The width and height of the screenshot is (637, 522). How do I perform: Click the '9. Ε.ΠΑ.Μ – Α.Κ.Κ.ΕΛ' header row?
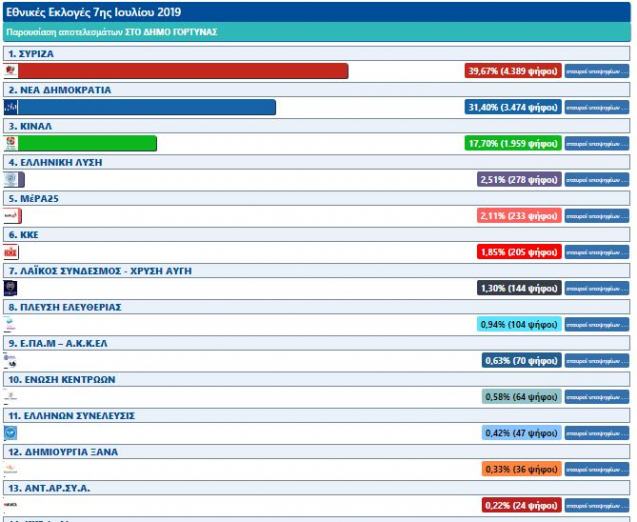tap(316, 343)
